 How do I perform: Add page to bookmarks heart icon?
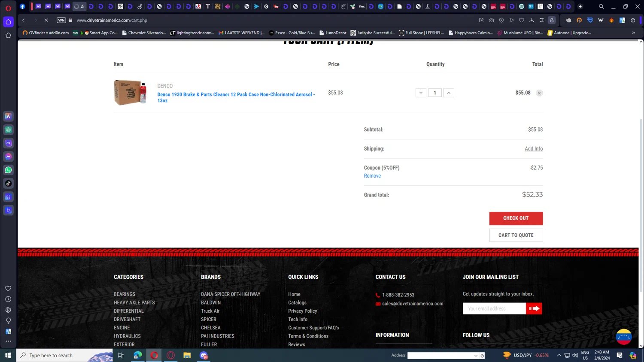[x=522, y=20]
